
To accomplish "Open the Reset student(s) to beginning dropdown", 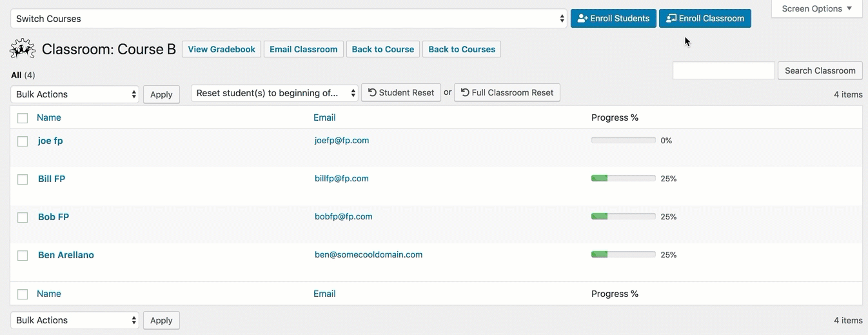I will tap(275, 93).
